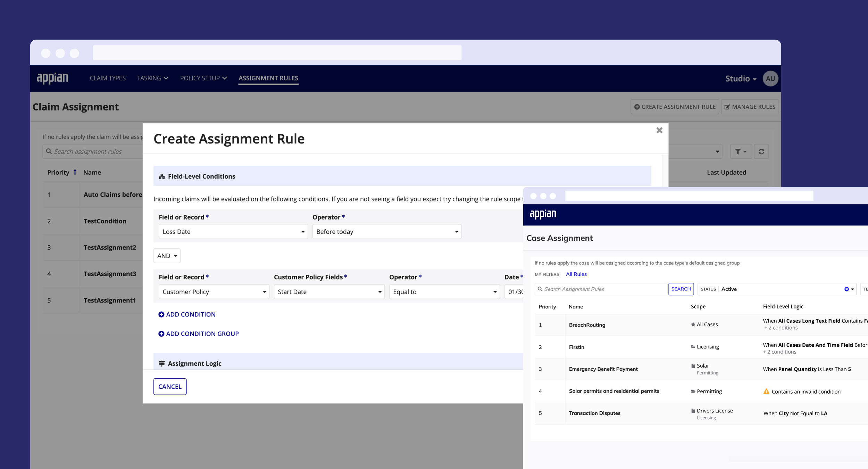Go to Claim Types tab

coord(108,78)
